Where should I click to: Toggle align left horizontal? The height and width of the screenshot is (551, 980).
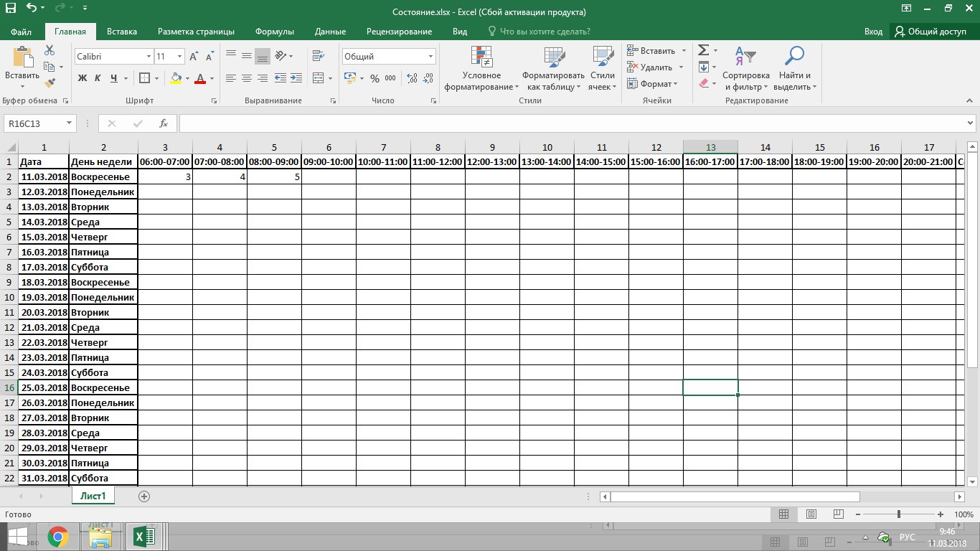(230, 78)
